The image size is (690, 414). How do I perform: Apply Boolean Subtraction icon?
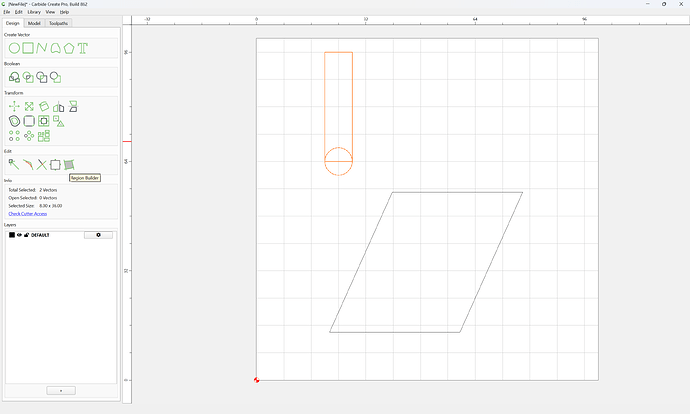tap(42, 77)
